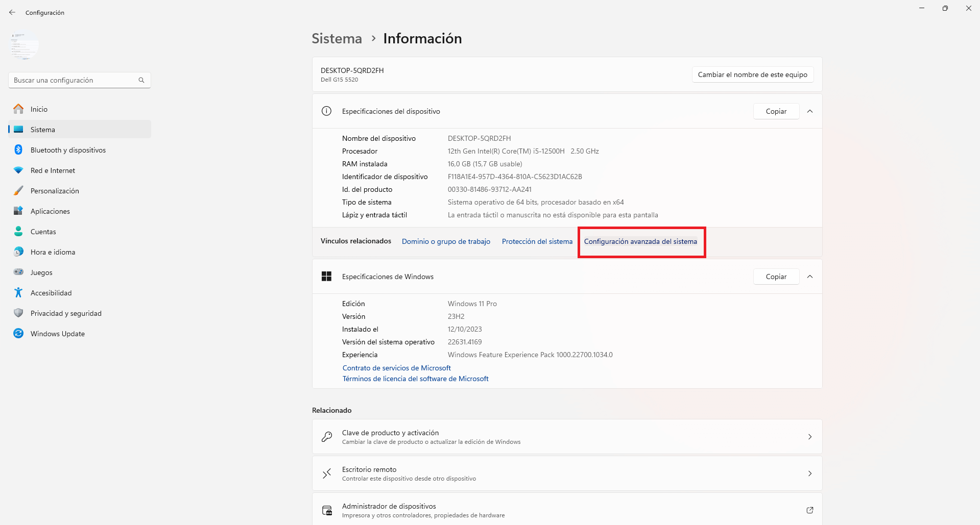
Task: Click the OS build value 22631.4169
Action: point(465,342)
